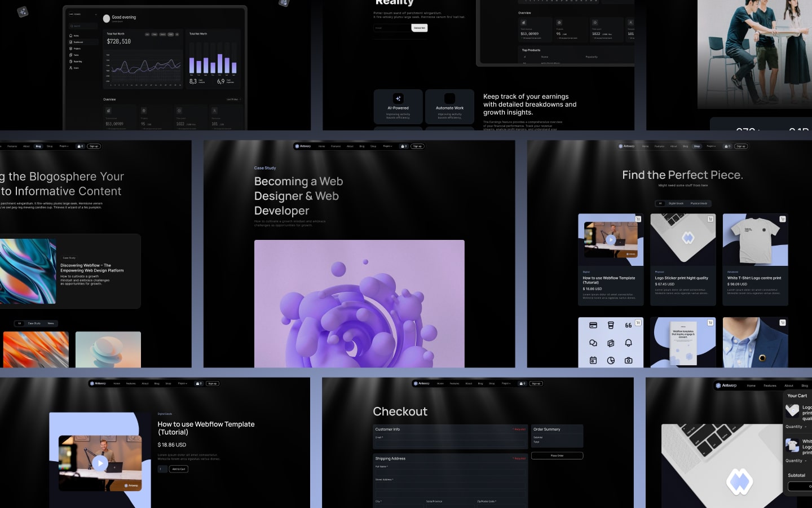812x508 pixels.
Task: Open Home in the dashboard mockup sidebar
Action: (74, 36)
